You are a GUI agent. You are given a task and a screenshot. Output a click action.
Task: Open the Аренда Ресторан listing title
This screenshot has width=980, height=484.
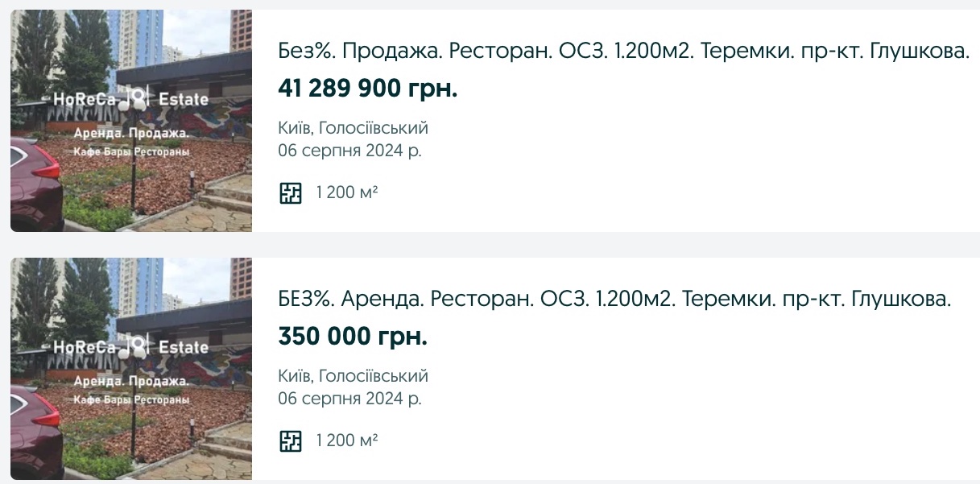pyautogui.click(x=614, y=300)
